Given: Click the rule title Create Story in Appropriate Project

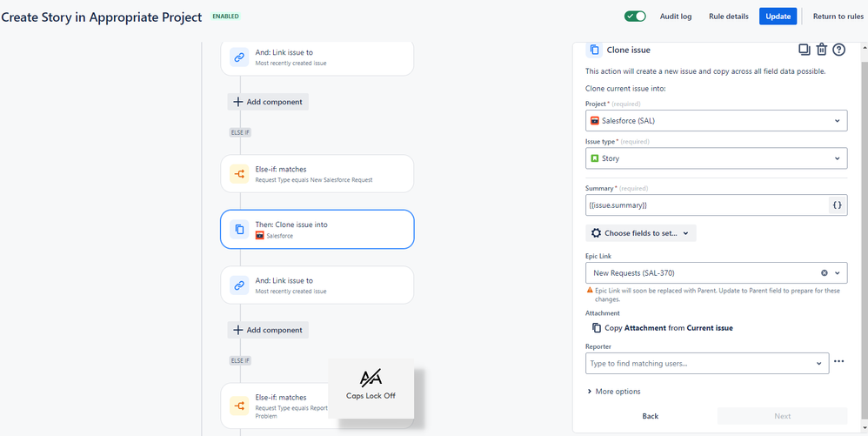Looking at the screenshot, I should pos(101,17).
